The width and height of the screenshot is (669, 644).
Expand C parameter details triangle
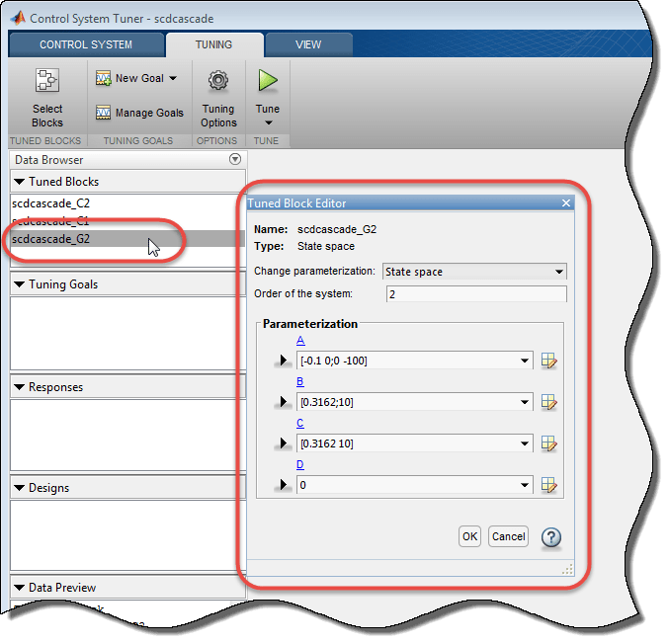(283, 443)
